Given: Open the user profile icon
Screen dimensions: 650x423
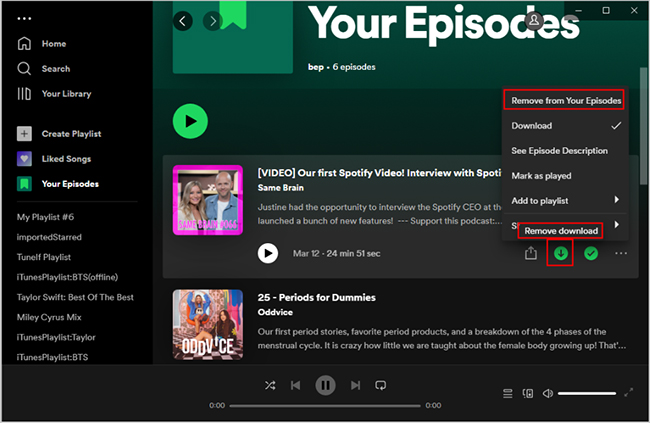Looking at the screenshot, I should (x=534, y=20).
